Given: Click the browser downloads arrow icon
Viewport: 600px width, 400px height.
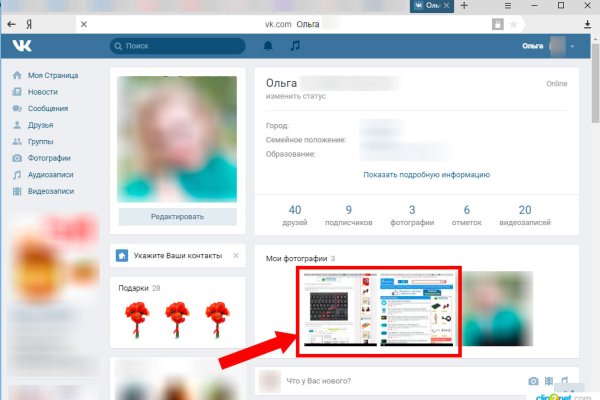Looking at the screenshot, I should 585,24.
